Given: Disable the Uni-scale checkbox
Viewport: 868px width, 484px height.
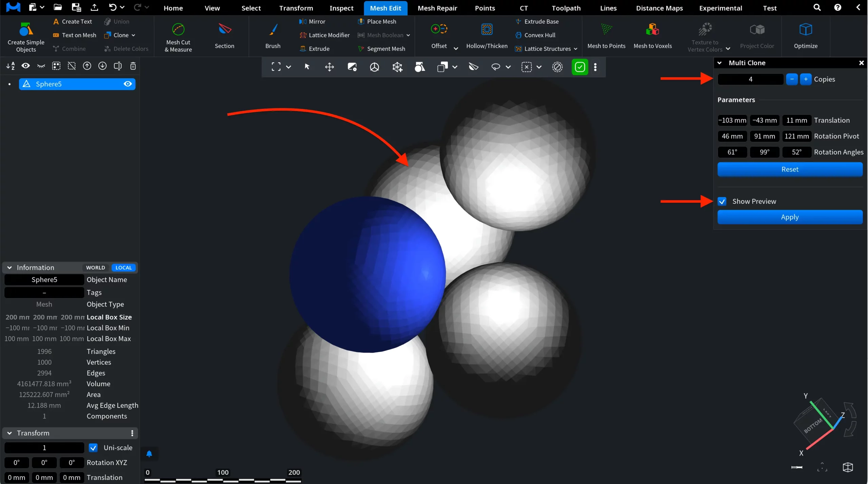Looking at the screenshot, I should (x=93, y=448).
